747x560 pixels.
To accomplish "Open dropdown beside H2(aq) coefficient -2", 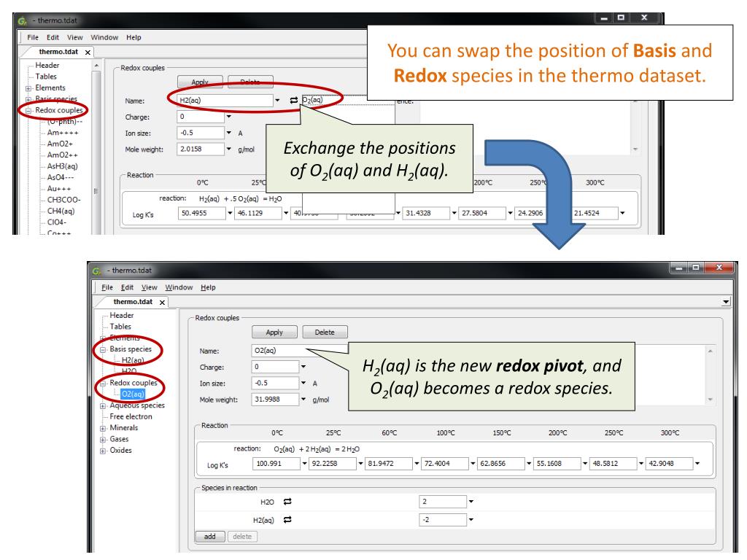I will (x=471, y=519).
